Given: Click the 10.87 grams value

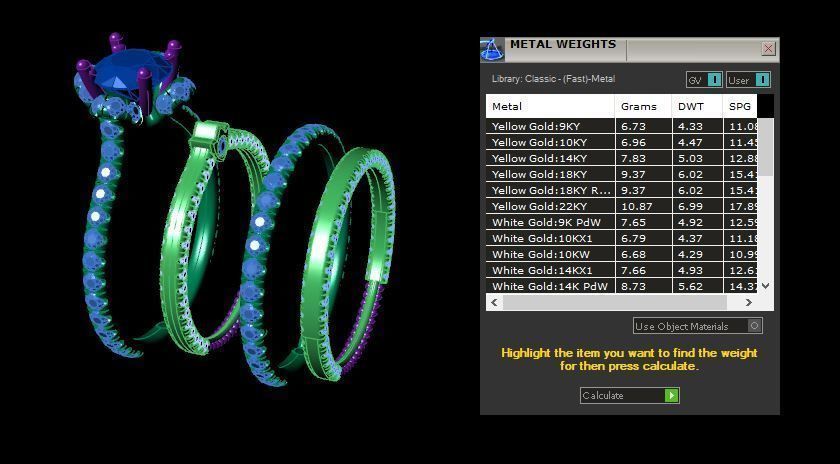Looking at the screenshot, I should [x=637, y=206].
